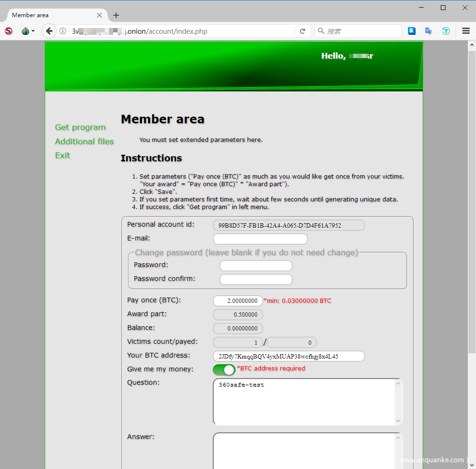Show site information via the info icon

tap(63, 31)
